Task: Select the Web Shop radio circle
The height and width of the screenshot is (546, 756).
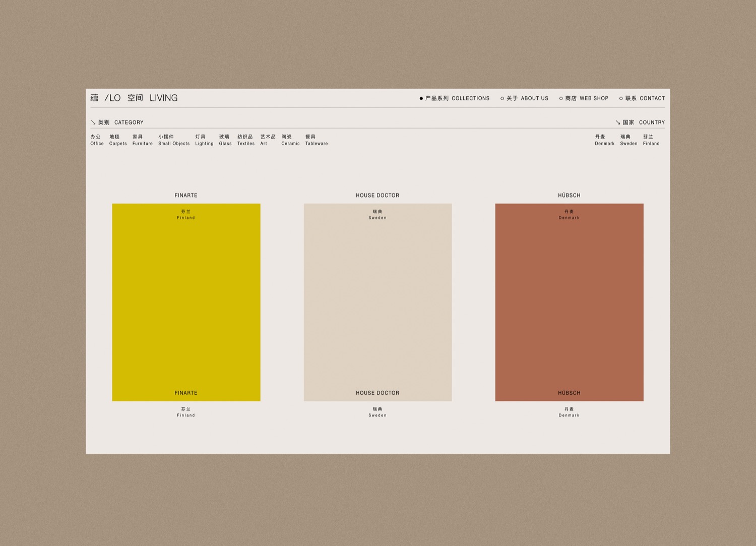Action: 561,99
